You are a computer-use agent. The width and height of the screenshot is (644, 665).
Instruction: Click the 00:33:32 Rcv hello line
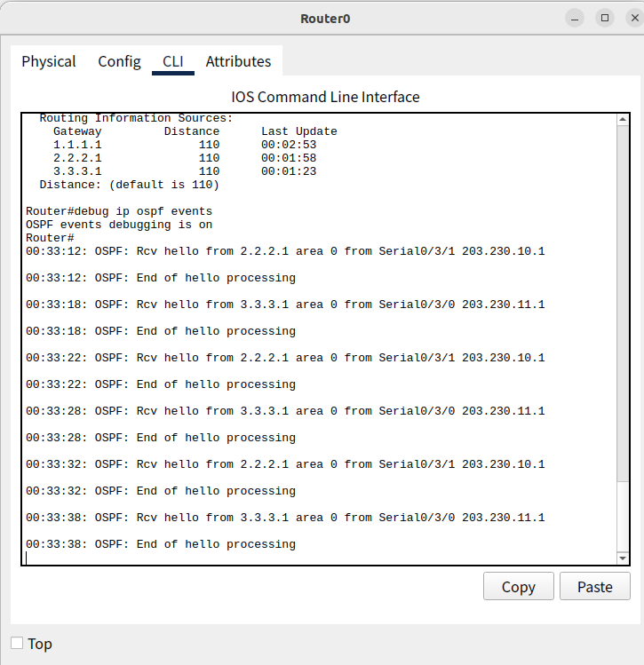(285, 464)
